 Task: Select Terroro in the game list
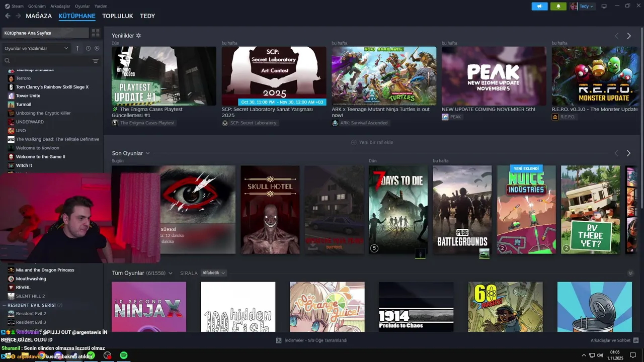click(23, 78)
